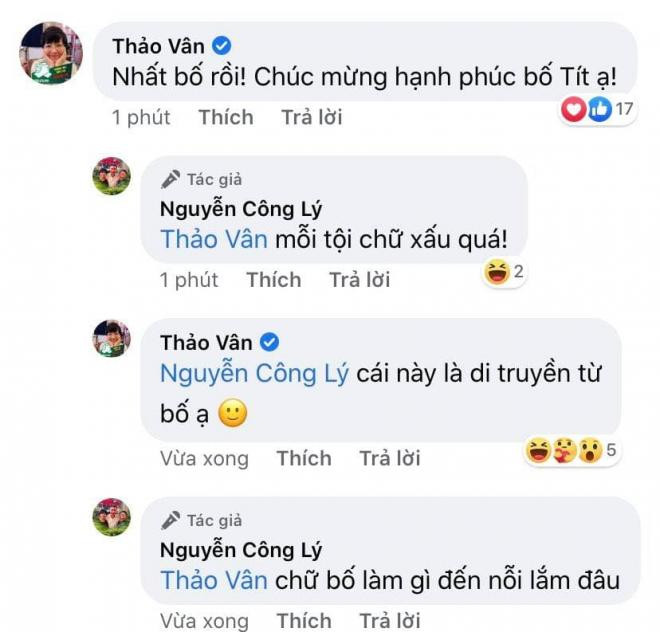Click the heart reaction icon on first comment
660x632 pixels.
pos(573,109)
